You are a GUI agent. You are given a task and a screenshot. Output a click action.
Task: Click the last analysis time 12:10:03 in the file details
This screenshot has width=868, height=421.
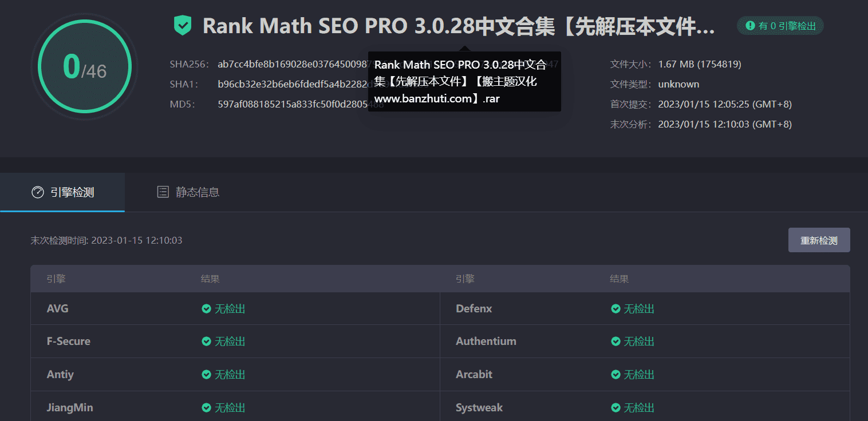725,124
